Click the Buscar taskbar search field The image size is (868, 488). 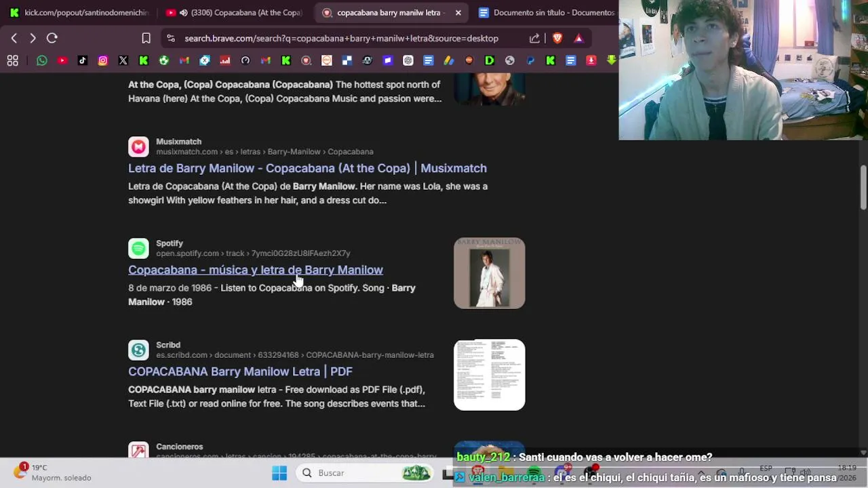coord(366,473)
